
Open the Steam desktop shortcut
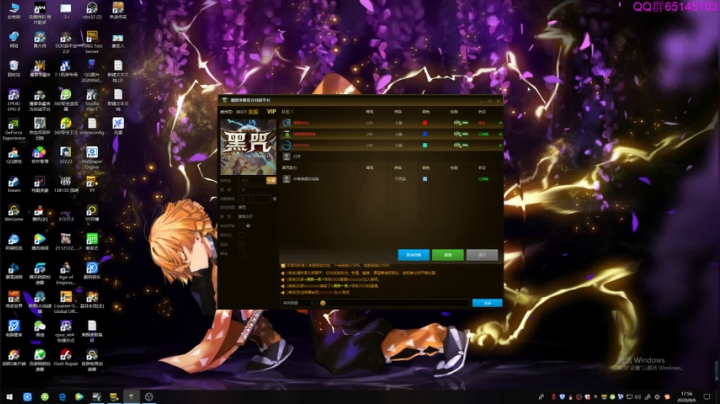tap(14, 184)
